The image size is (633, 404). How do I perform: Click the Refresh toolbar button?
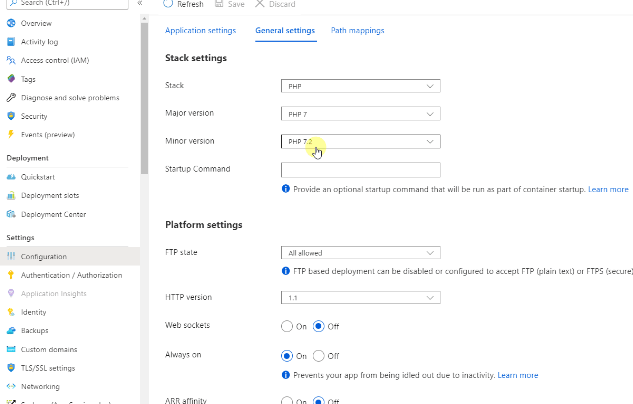183,4
